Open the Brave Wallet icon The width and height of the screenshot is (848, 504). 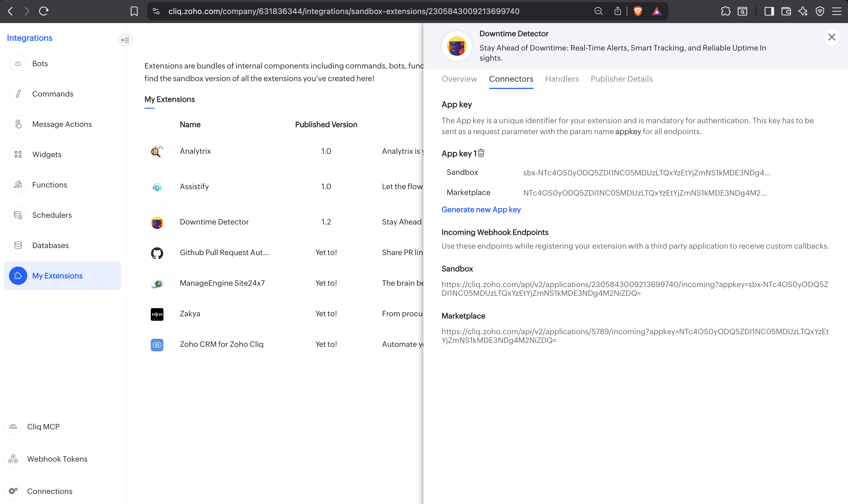tap(786, 11)
